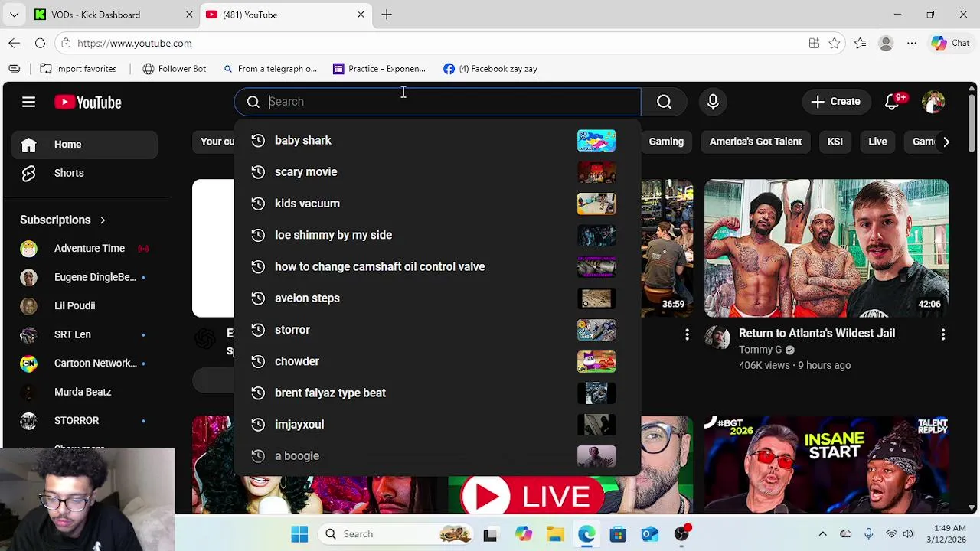Screen dimensions: 980x551
Task: Select the Gaming filter chip
Action: pos(666,142)
